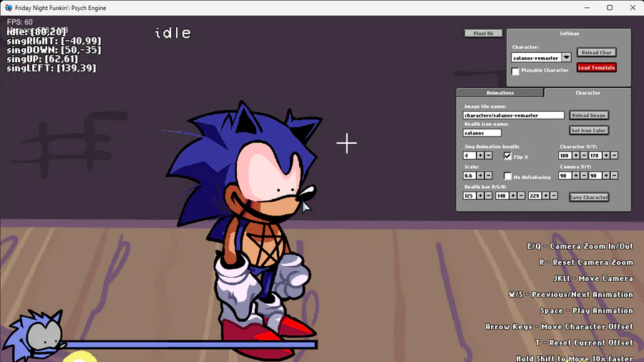Click 'T - Reset Current Offset' hint

[x=584, y=343]
